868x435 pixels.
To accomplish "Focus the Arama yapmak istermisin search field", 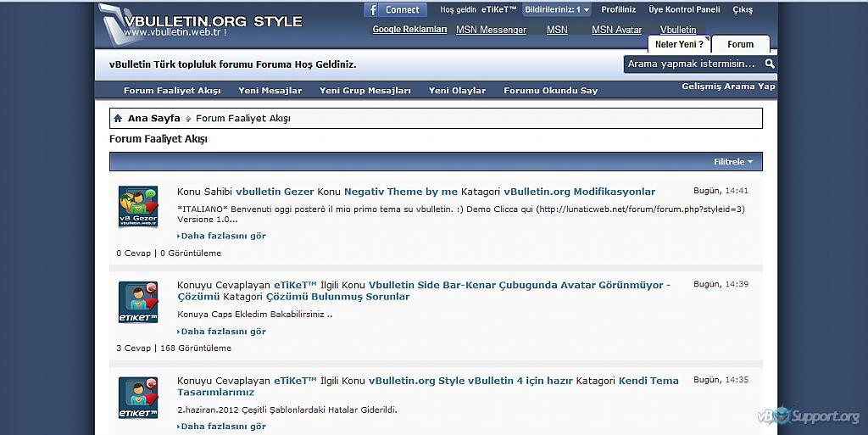I will click(693, 64).
